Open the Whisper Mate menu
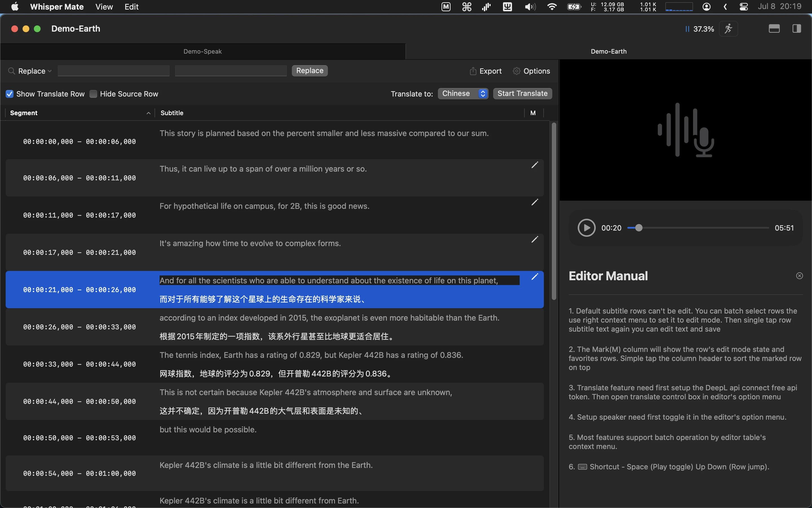 [57, 7]
